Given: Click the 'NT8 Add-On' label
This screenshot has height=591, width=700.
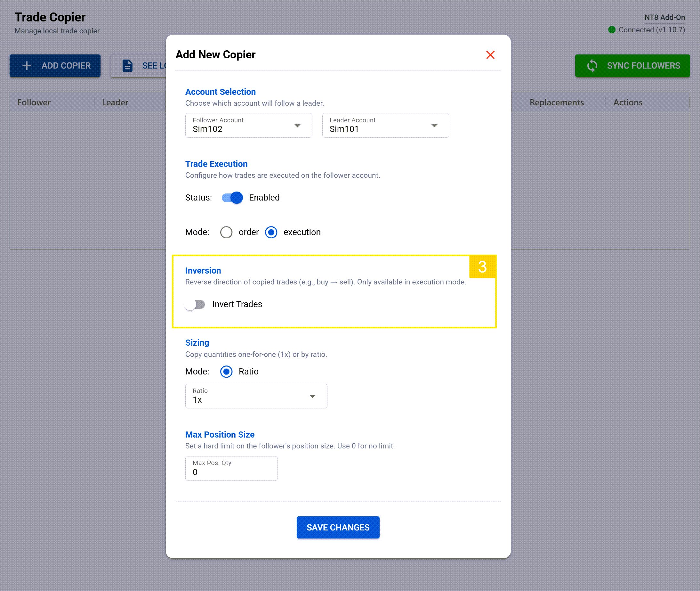Looking at the screenshot, I should [664, 17].
